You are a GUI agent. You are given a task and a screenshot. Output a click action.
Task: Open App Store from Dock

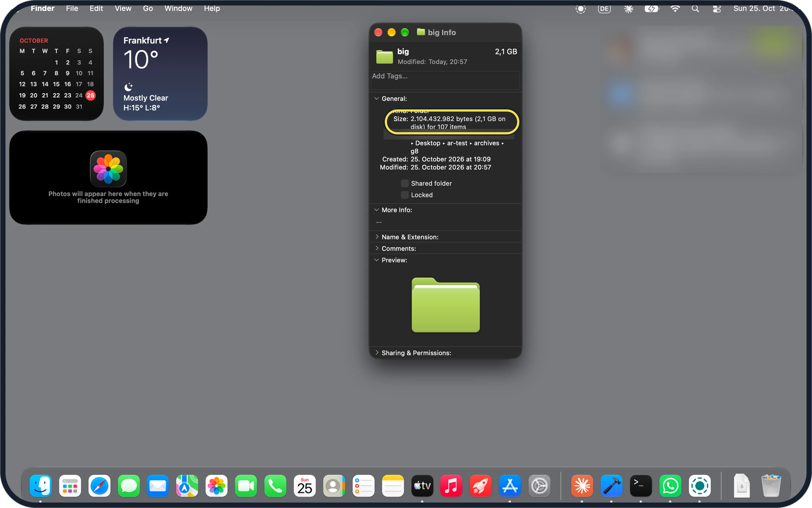click(x=510, y=486)
